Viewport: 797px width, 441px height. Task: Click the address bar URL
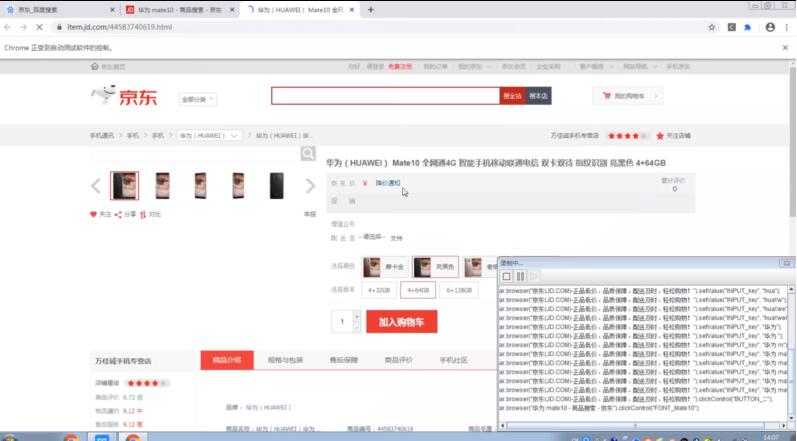tap(119, 27)
